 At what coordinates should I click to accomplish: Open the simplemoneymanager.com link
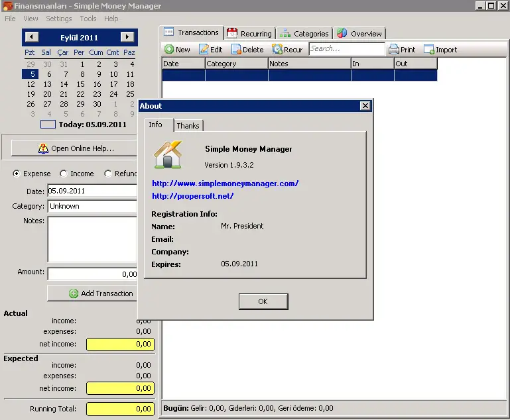225,184
